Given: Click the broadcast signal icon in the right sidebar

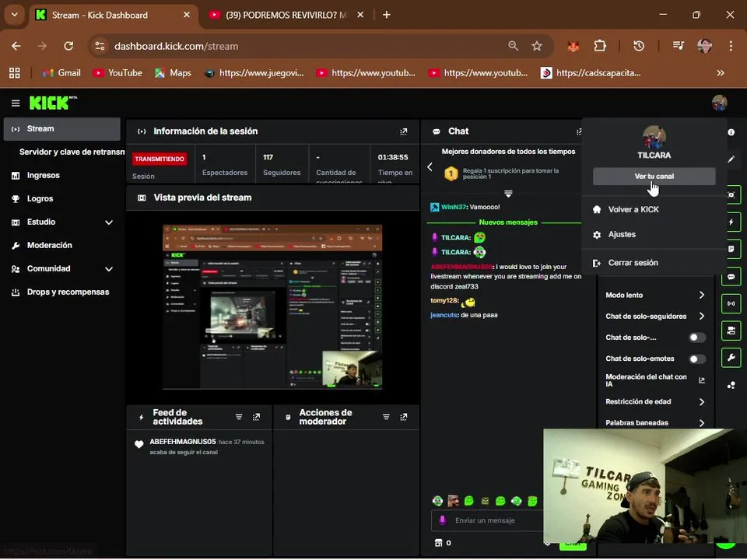Looking at the screenshot, I should [x=731, y=304].
